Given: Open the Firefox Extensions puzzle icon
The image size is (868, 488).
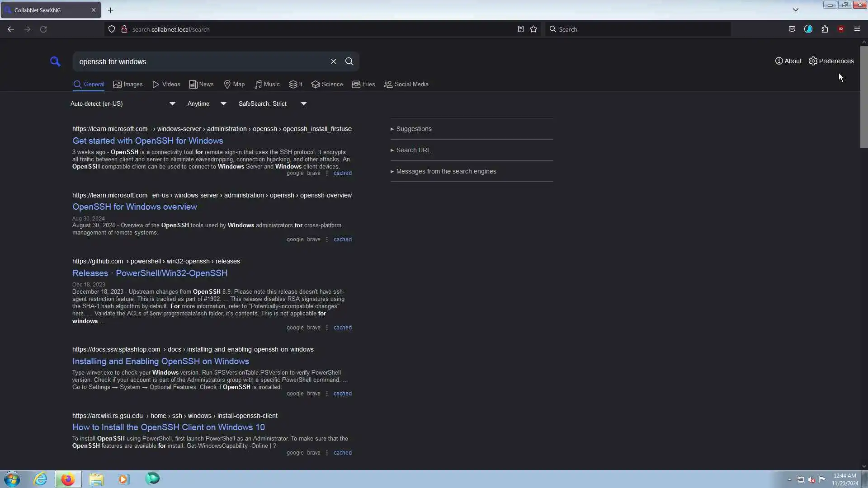Looking at the screenshot, I should click(825, 29).
